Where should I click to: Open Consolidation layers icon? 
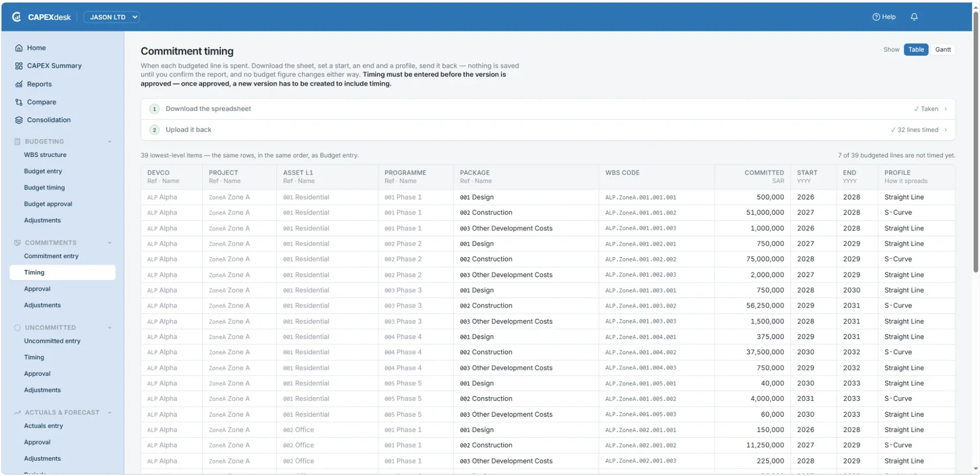[19, 120]
